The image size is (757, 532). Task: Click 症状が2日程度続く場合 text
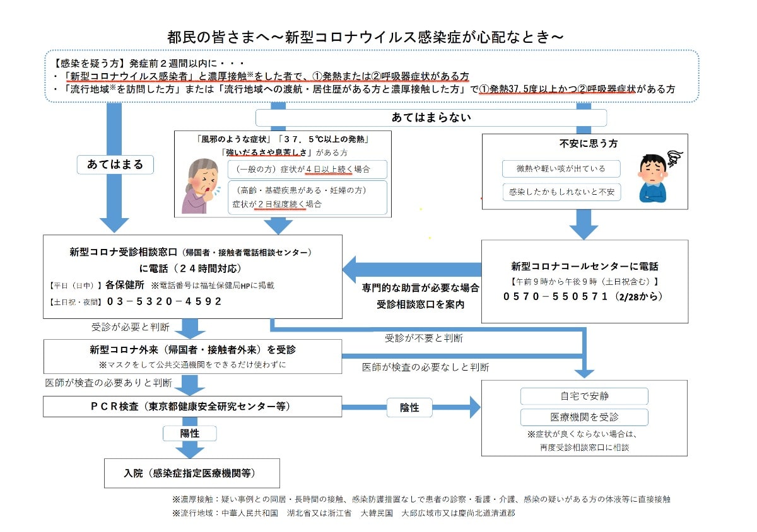[x=277, y=204]
